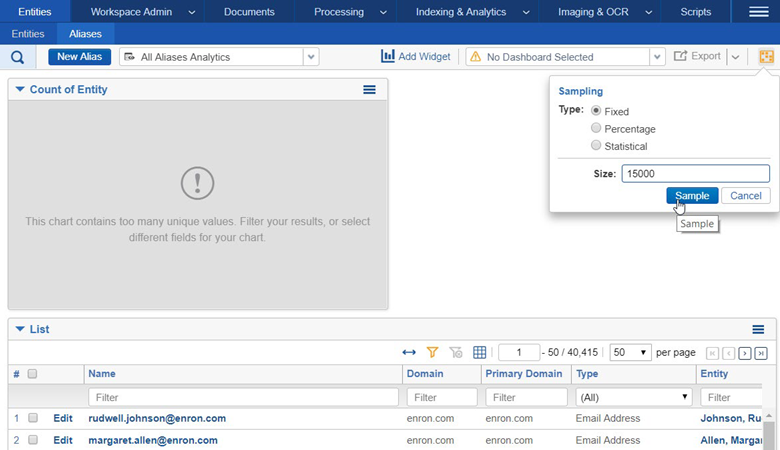Screen dimensions: 780x450
Task: Sort by the Type column header
Action: click(587, 373)
